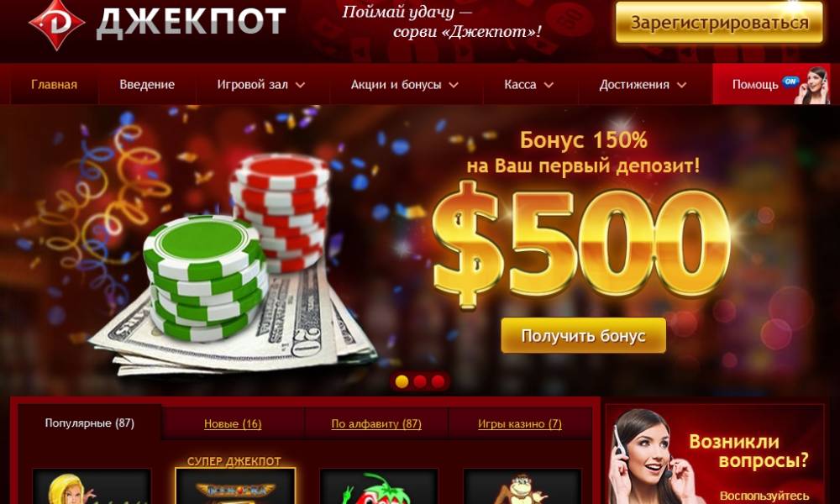Switch to the Новые (16) tab
Viewport: 840px width, 504px height.
(233, 423)
